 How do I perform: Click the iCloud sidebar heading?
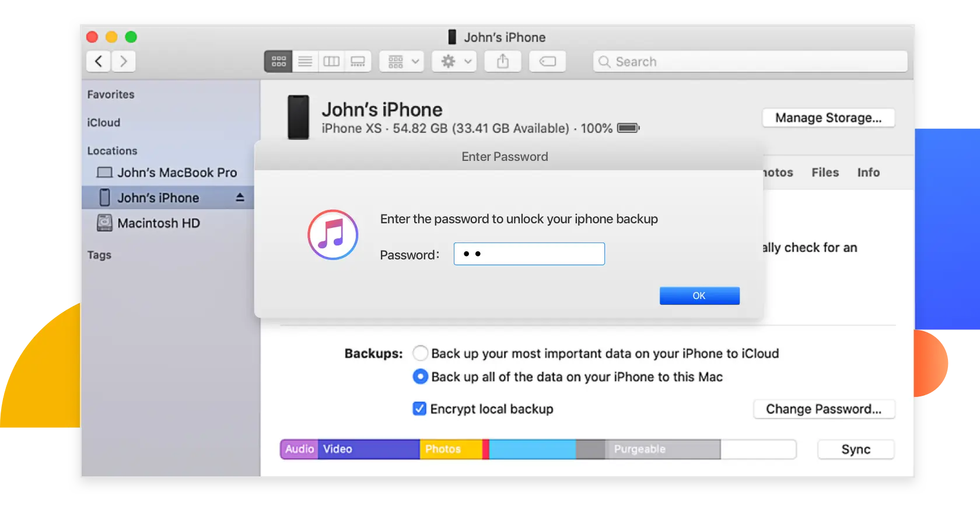(104, 122)
